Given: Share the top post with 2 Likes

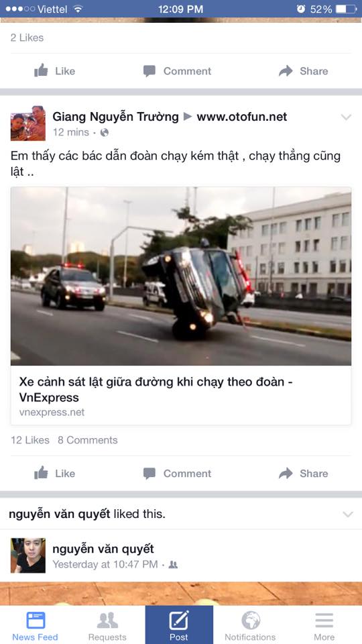Looking at the screenshot, I should [303, 70].
